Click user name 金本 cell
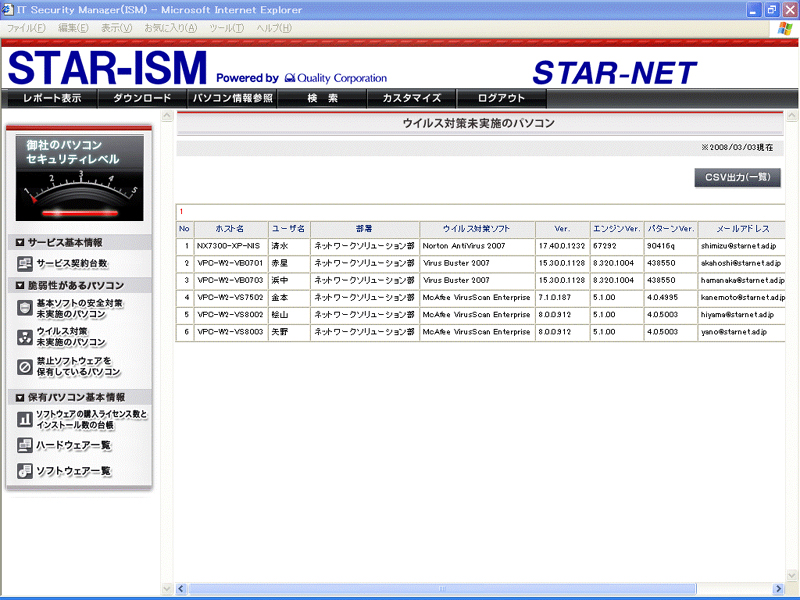Image resolution: width=800 pixels, height=600 pixels. pyautogui.click(x=289, y=297)
